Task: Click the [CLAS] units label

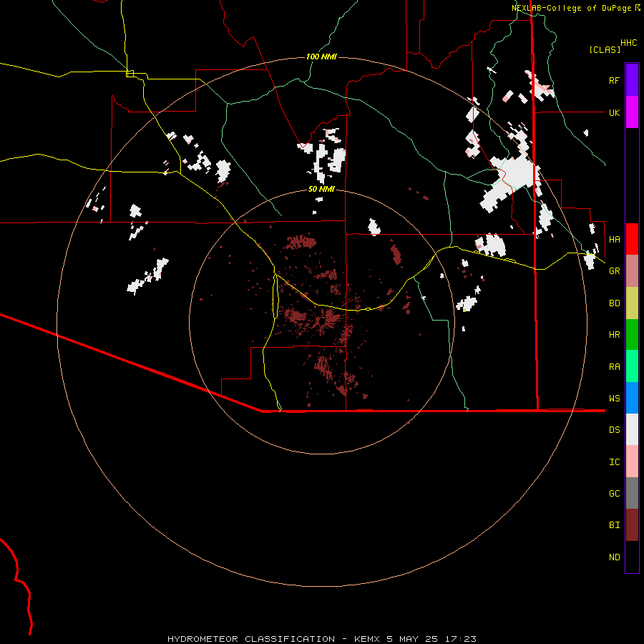Action: 605,49
